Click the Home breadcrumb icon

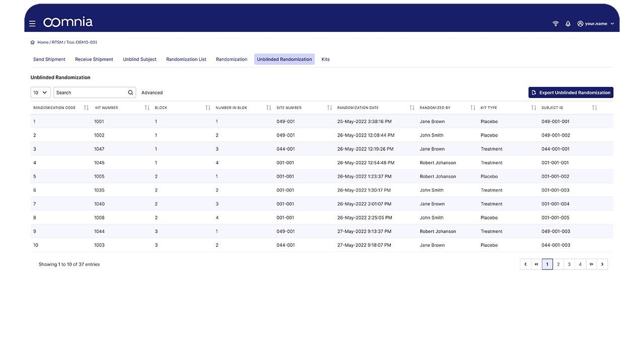pos(33,42)
